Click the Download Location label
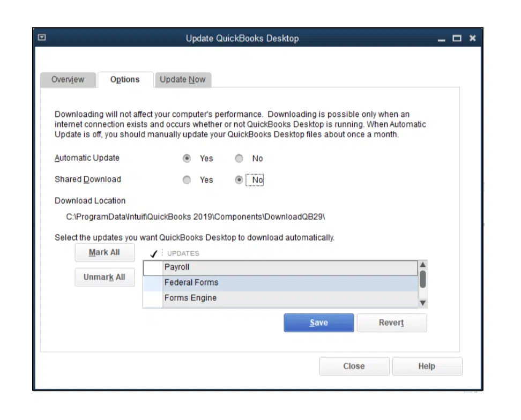The height and width of the screenshot is (420, 521). pos(90,201)
